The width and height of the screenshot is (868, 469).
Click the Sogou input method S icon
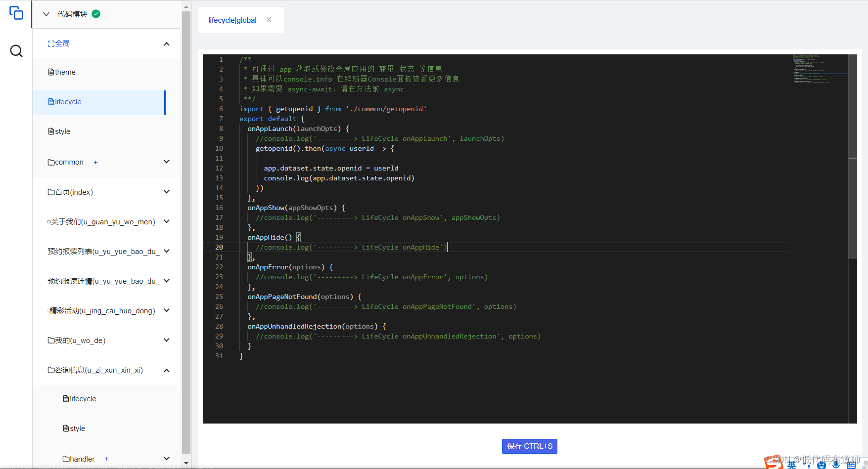pyautogui.click(x=774, y=463)
